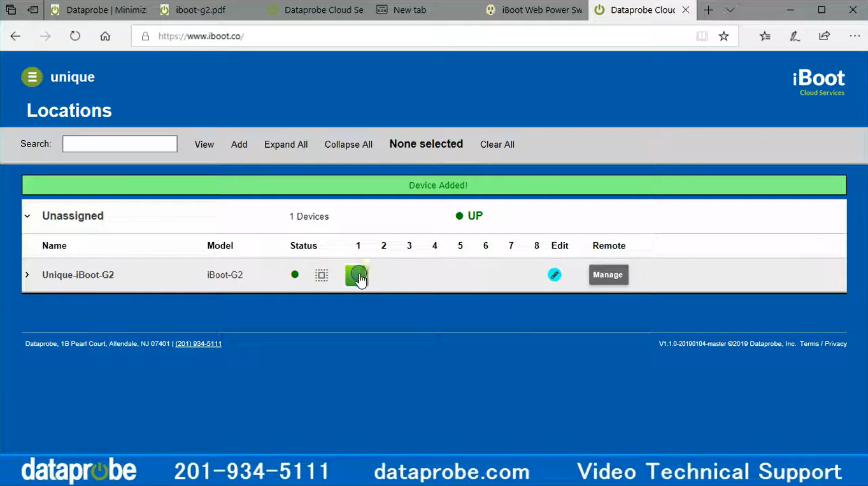Image resolution: width=868 pixels, height=486 pixels.
Task: Click the dotted select-device icon
Action: [x=322, y=275]
